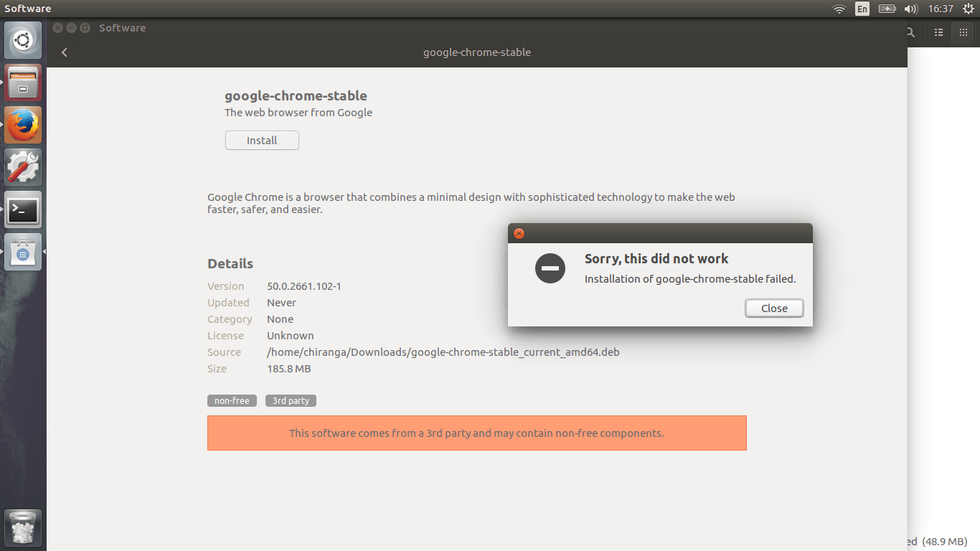The height and width of the screenshot is (551, 980).
Task: Open the 16:37 clock indicator
Action: click(x=940, y=9)
